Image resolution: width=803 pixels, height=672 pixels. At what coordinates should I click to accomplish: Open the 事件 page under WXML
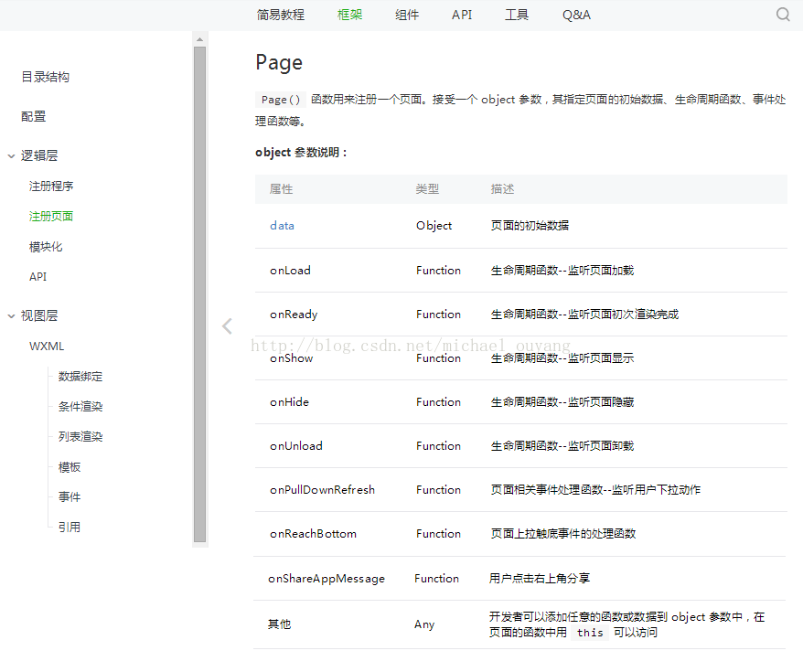69,496
